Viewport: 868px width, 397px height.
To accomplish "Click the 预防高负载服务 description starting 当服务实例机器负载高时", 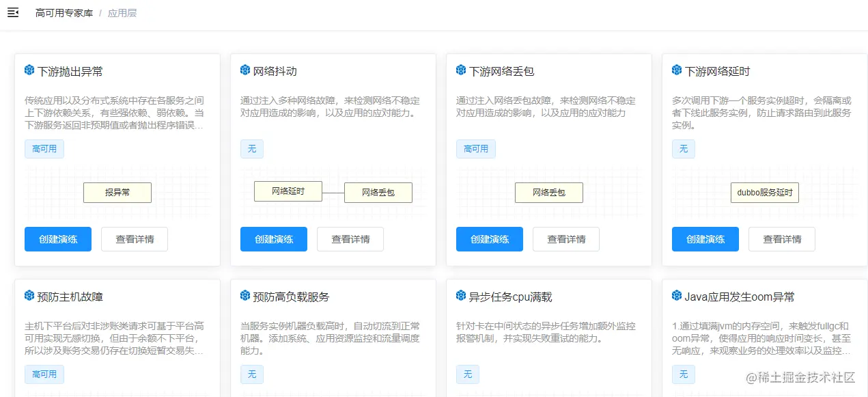I will pyautogui.click(x=330, y=338).
